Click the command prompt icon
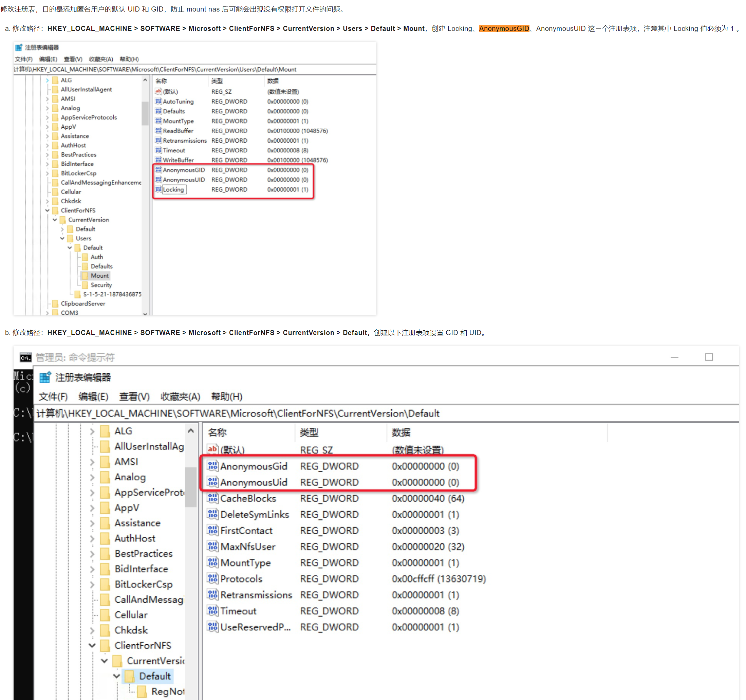The height and width of the screenshot is (700, 746). (25, 358)
